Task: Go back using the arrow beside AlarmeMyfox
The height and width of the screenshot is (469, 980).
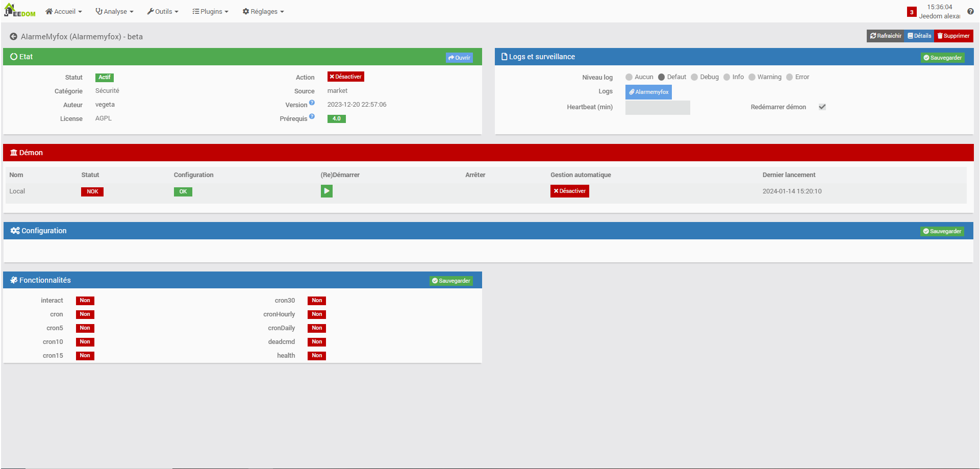Action: (14, 37)
